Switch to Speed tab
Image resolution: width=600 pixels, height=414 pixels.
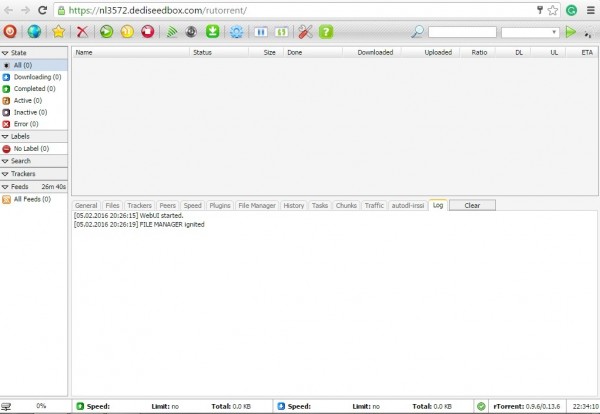[x=192, y=205]
